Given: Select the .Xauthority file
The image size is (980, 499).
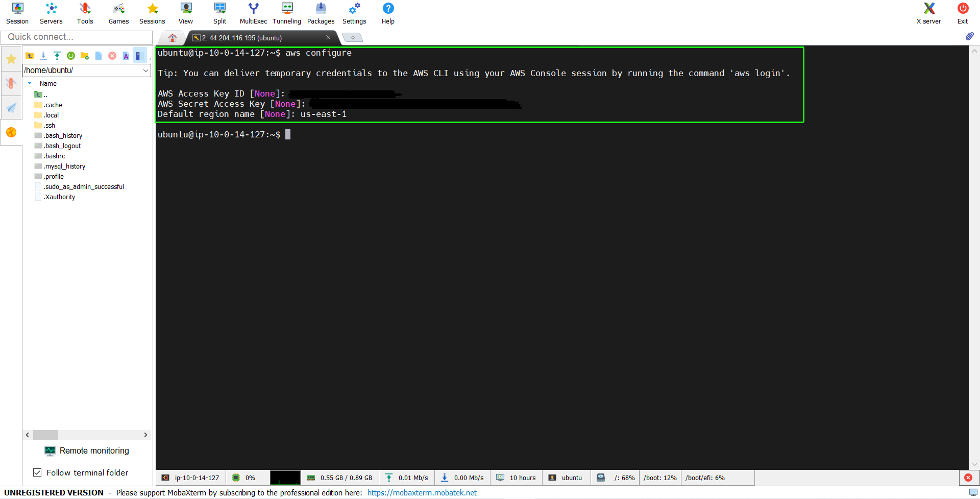Looking at the screenshot, I should [x=55, y=197].
